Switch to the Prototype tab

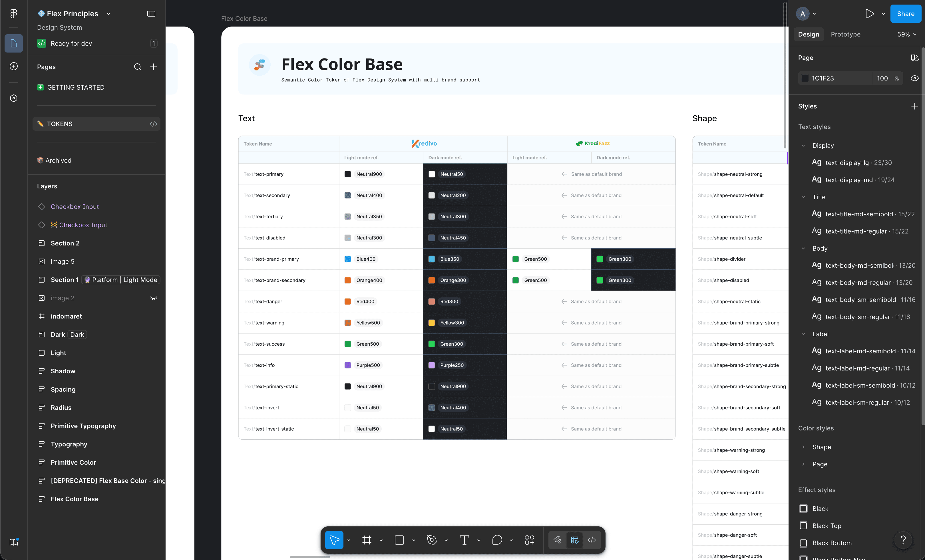tap(845, 34)
